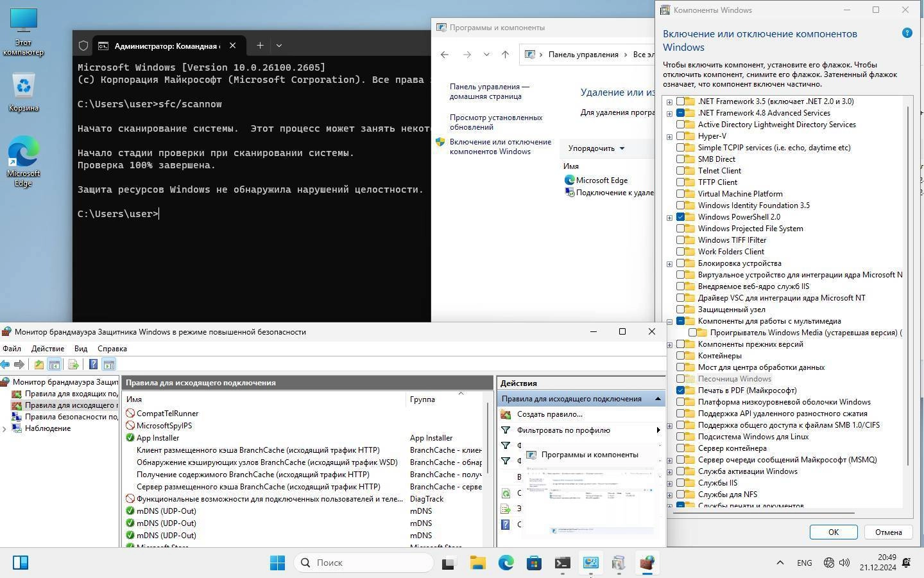924x578 pixels.
Task: Open help icon in Компоненты Windows dialog
Action: pyautogui.click(x=907, y=33)
